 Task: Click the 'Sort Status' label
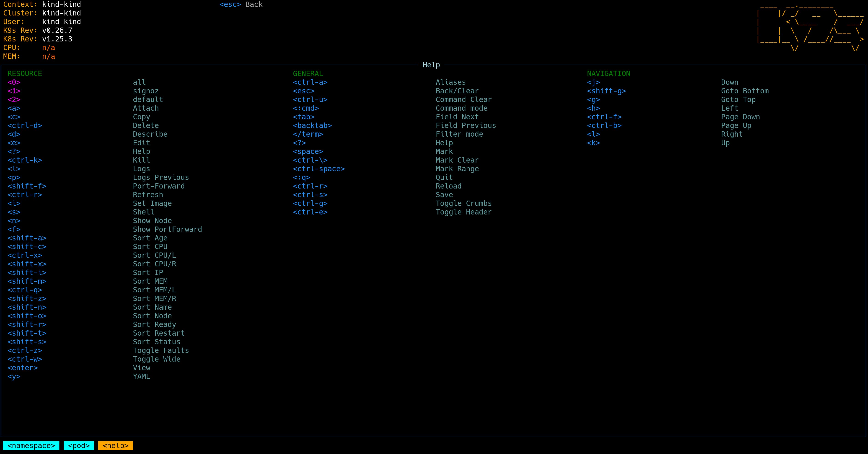(156, 342)
